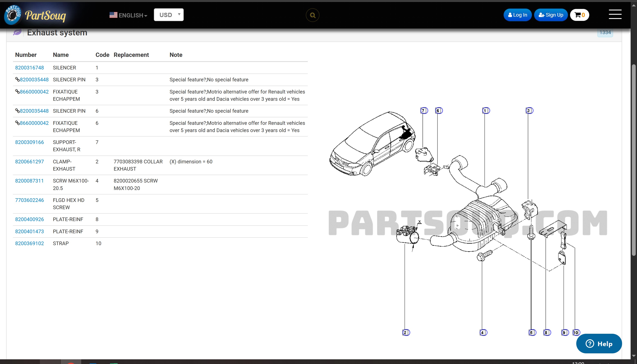Viewport: 637px width, 364px height.
Task: Click the SILENCER name cell
Action: [65, 68]
